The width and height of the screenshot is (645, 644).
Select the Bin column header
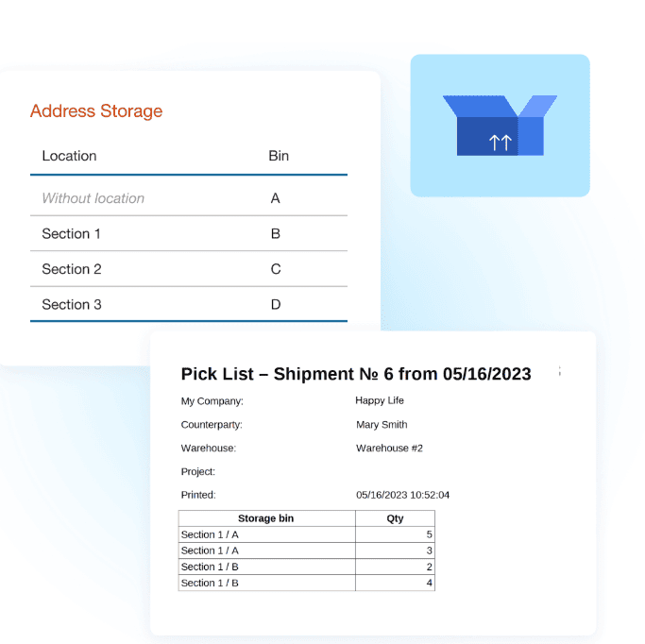pos(279,156)
